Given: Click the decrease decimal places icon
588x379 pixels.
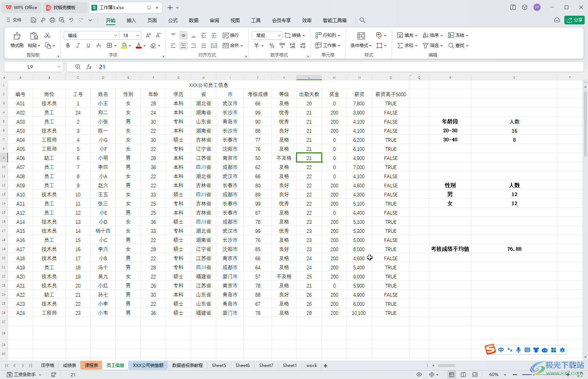Looking at the screenshot, I should (303, 46).
